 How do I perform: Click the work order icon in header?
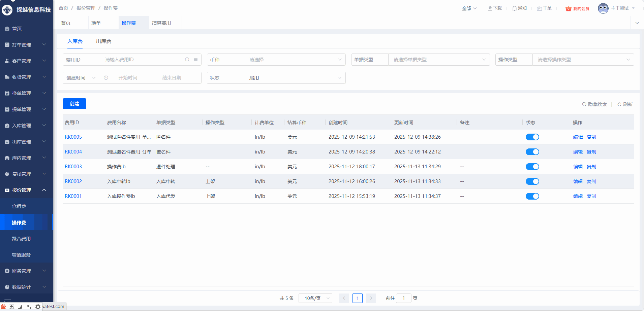pyautogui.click(x=539, y=8)
